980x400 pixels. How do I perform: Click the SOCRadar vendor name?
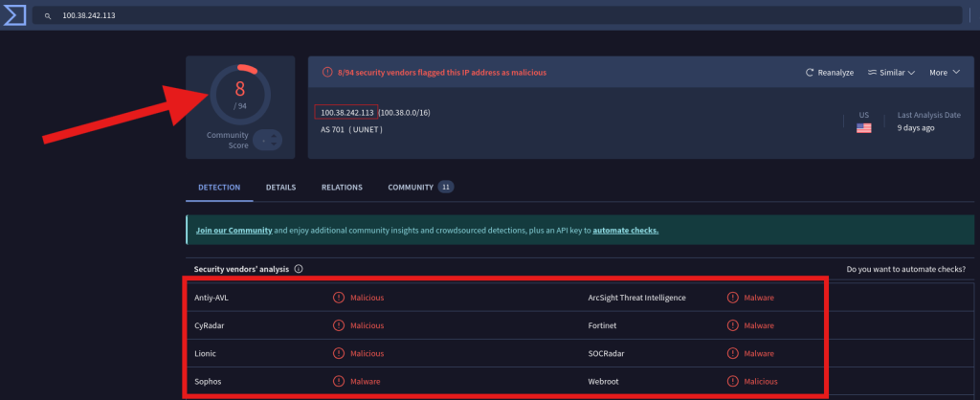click(x=606, y=354)
